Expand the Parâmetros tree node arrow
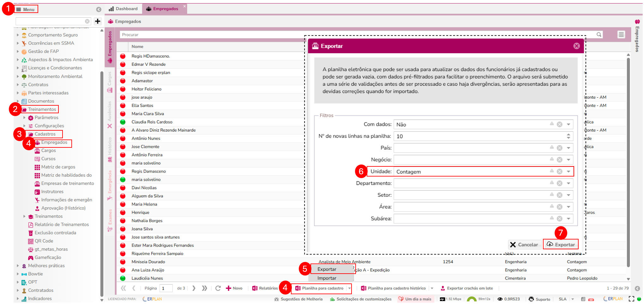 pos(24,118)
